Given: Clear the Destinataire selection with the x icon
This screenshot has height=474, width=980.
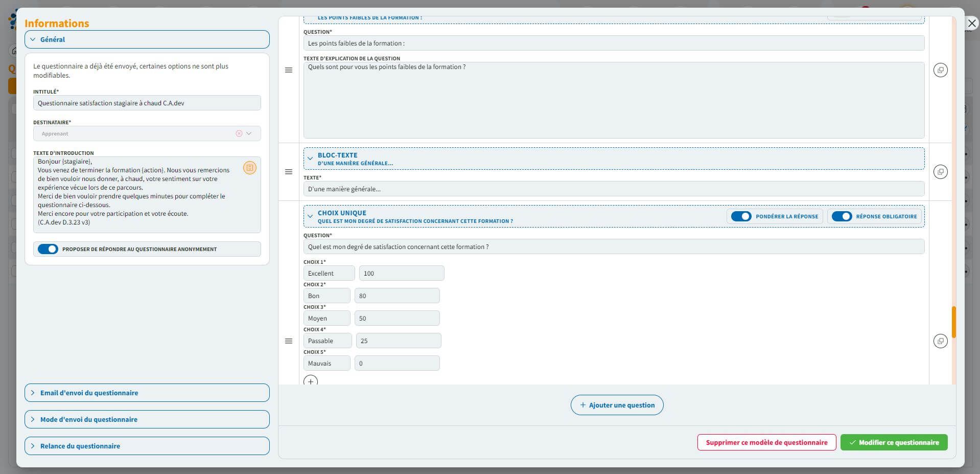Looking at the screenshot, I should 239,133.
